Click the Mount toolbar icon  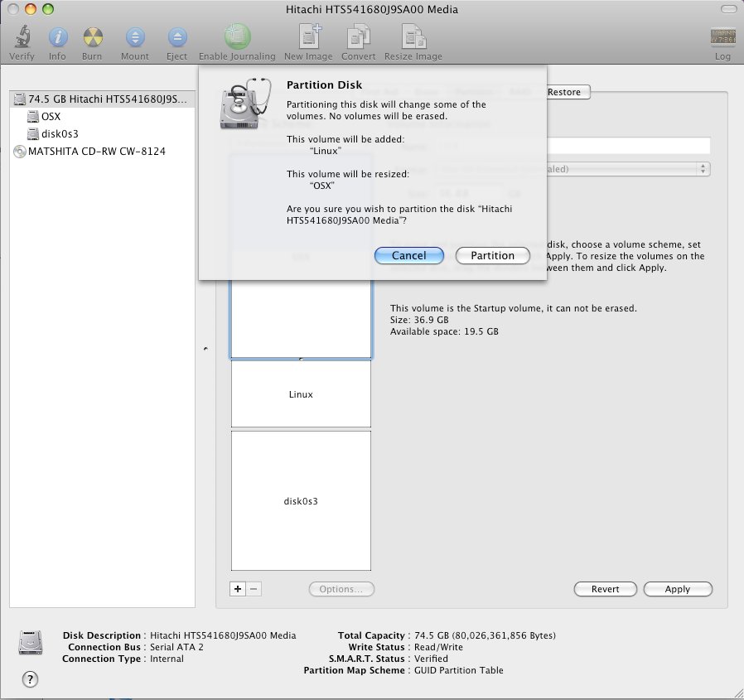(x=135, y=37)
